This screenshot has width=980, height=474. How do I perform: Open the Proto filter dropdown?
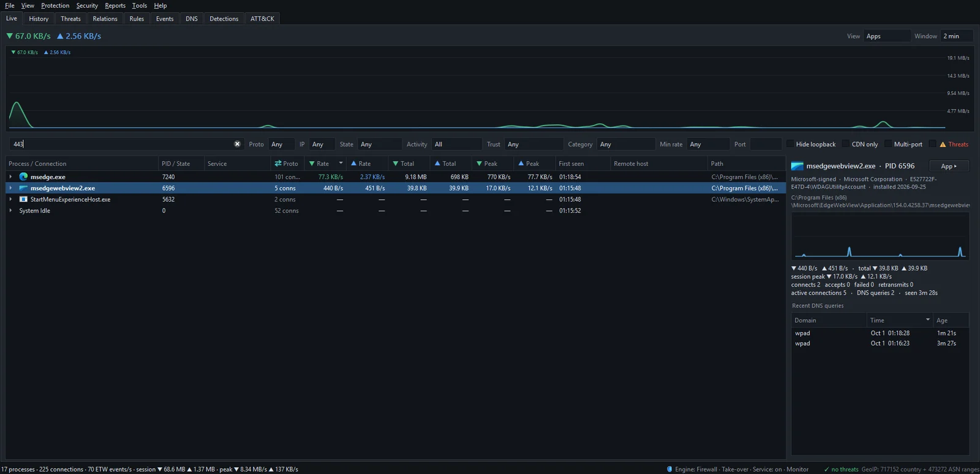(281, 144)
